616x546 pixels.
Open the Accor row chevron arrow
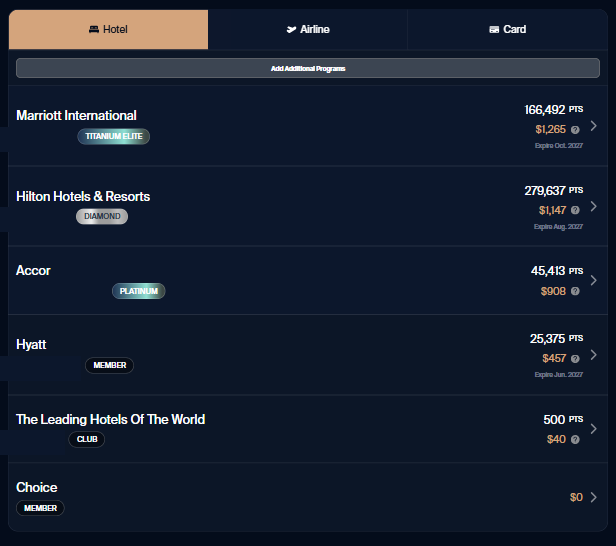pyautogui.click(x=593, y=281)
